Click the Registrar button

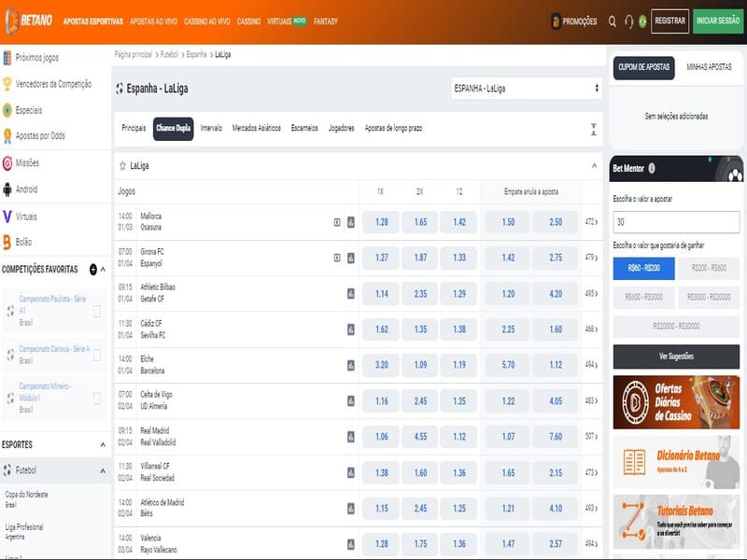point(669,21)
